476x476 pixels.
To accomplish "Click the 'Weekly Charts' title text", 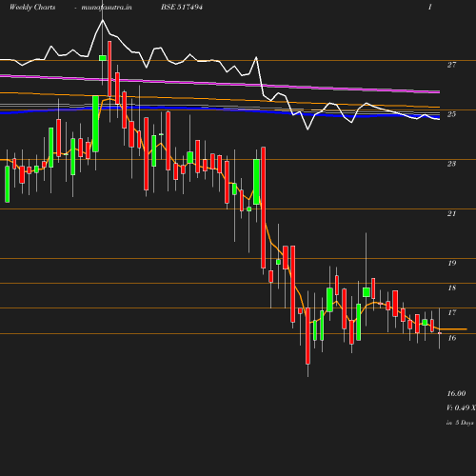I will pyautogui.click(x=32, y=7).
